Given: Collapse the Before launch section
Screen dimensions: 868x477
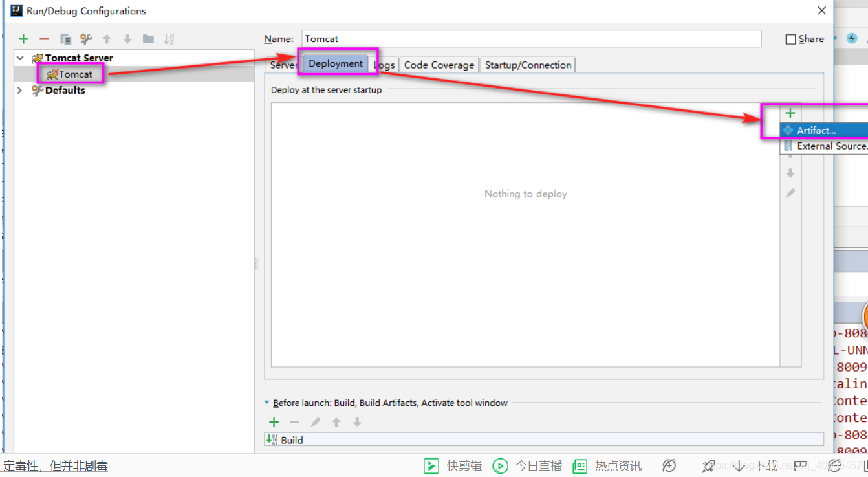Looking at the screenshot, I should (x=266, y=403).
